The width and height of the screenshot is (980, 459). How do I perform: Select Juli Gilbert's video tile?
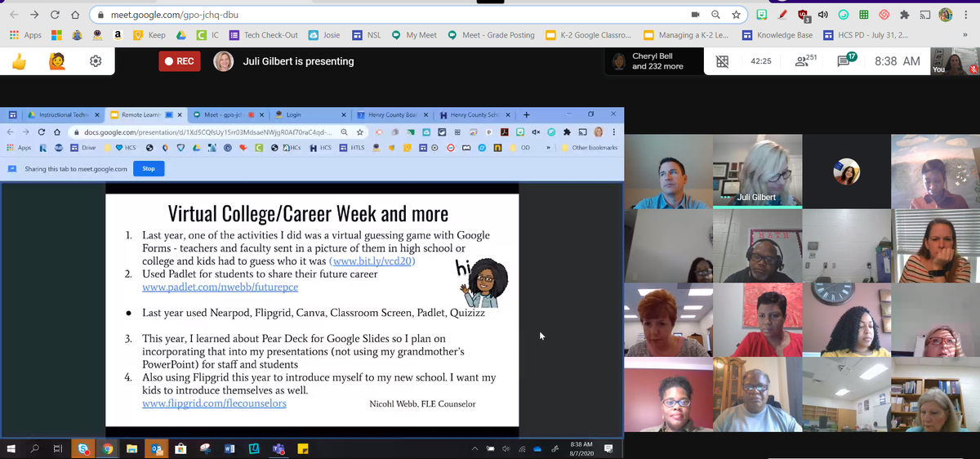coord(757,172)
